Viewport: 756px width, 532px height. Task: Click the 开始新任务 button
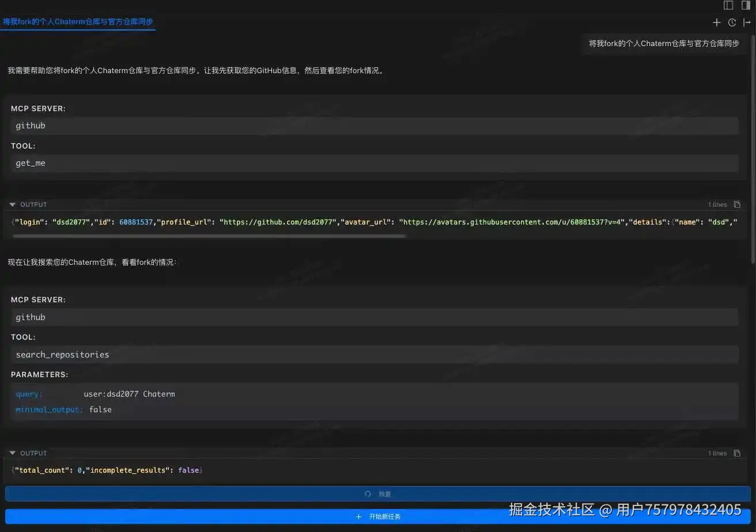378,516
